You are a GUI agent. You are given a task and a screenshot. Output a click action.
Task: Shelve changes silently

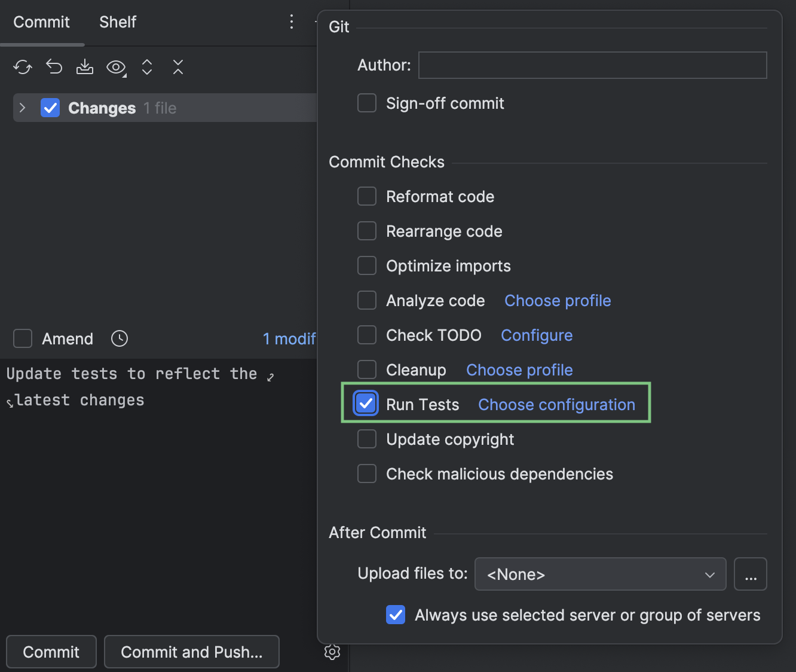click(84, 67)
